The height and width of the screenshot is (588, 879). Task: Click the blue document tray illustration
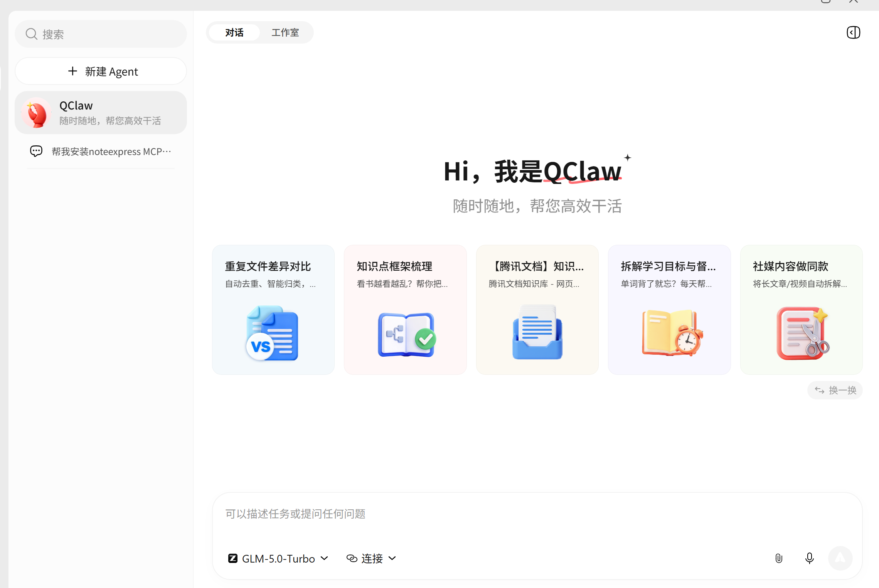tap(537, 332)
